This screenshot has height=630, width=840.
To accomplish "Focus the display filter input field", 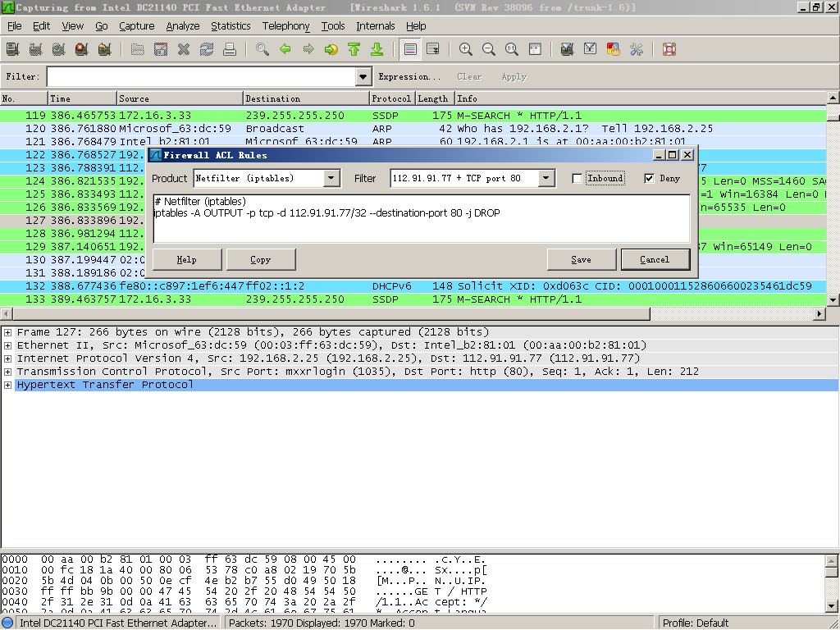I will coord(202,76).
